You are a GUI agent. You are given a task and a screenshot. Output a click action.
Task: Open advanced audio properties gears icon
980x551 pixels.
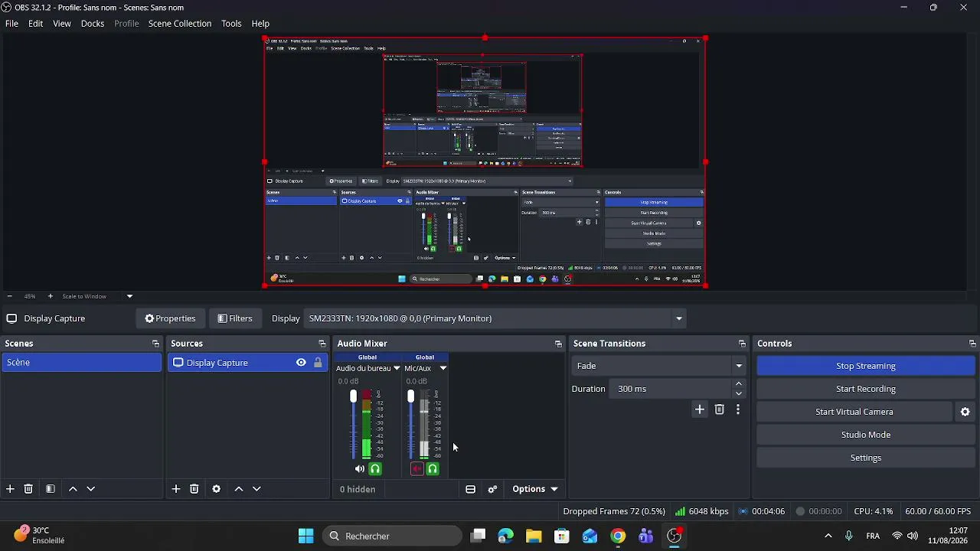tap(493, 489)
